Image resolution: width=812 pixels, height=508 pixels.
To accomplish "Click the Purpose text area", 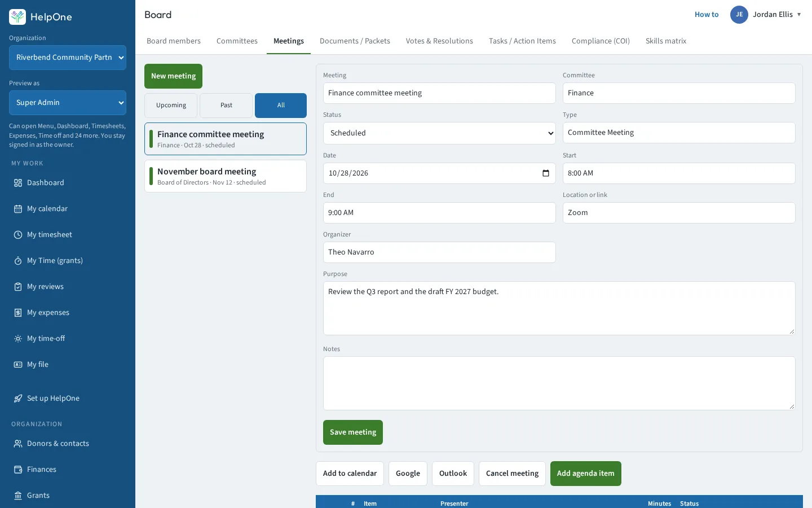I will (x=559, y=308).
